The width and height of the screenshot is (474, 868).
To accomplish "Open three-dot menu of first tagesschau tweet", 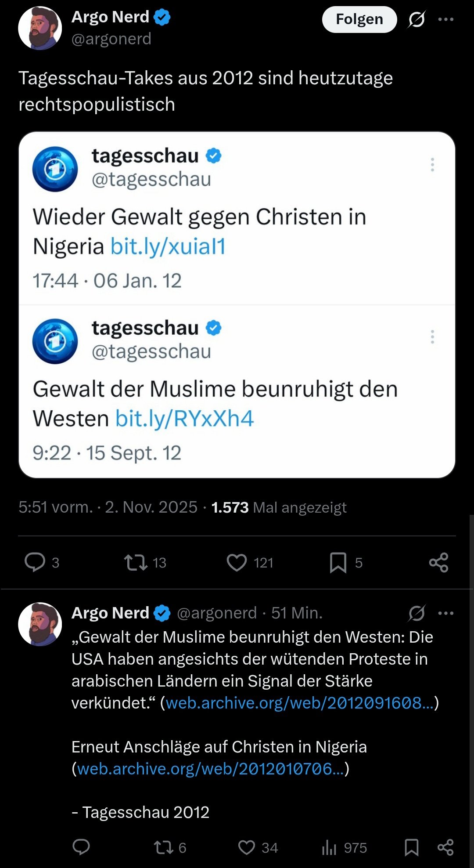I will 432,165.
